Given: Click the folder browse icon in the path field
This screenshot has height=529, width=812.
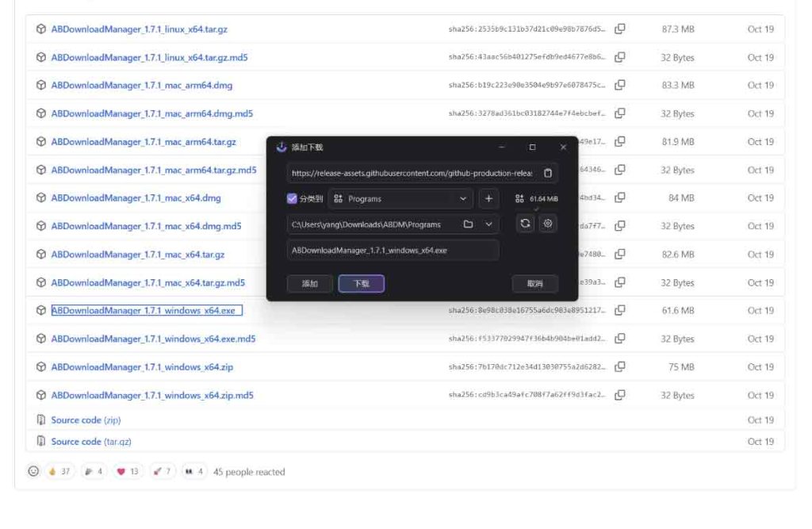Looking at the screenshot, I should 467,224.
